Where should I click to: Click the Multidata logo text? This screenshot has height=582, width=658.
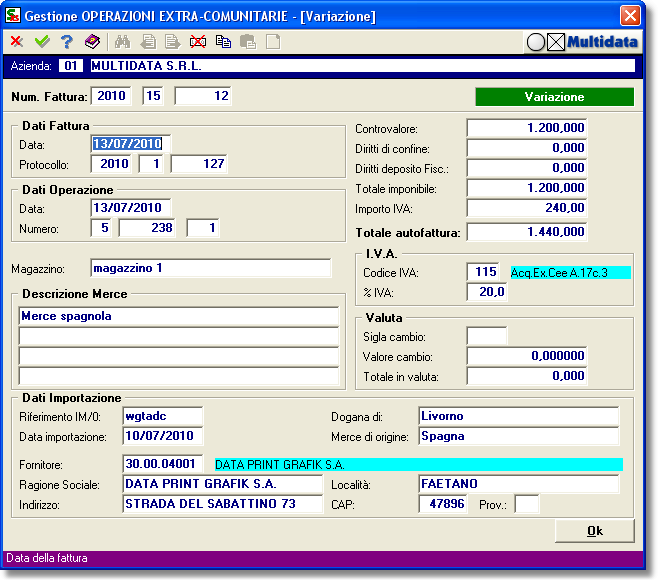coord(602,42)
